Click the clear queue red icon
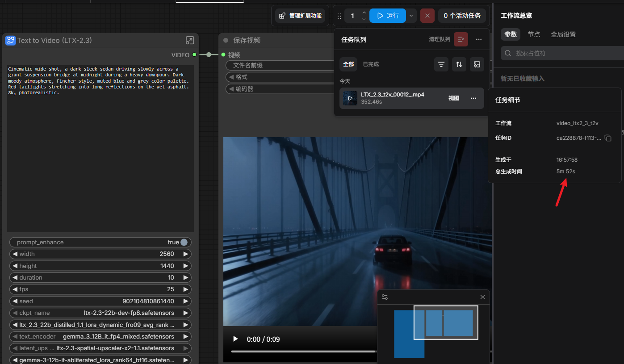This screenshot has height=364, width=624. (461, 39)
